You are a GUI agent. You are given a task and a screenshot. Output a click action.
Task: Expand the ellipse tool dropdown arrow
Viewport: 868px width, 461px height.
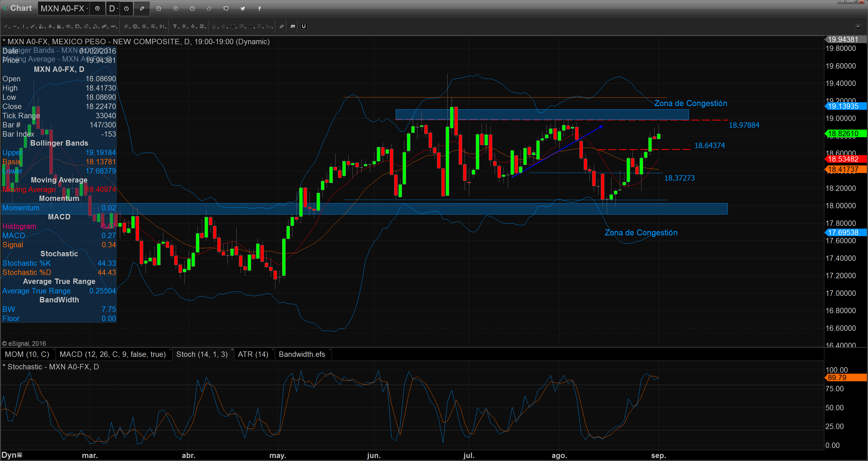coord(72,28)
